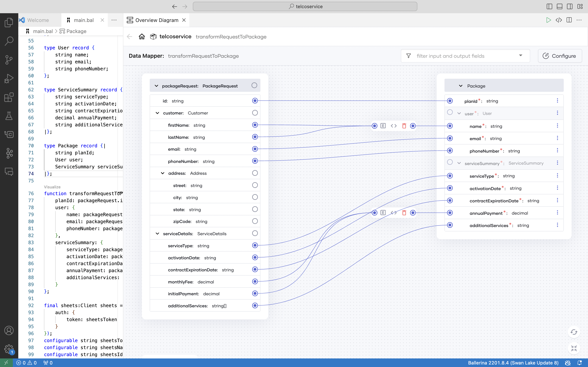Click the fit-to-screen collapse icon

(x=574, y=348)
